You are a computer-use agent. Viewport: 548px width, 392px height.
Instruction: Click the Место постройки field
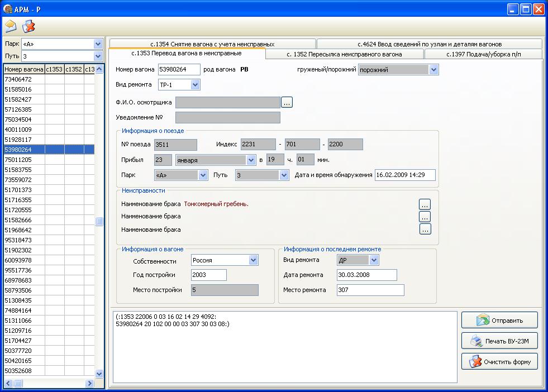pos(225,290)
